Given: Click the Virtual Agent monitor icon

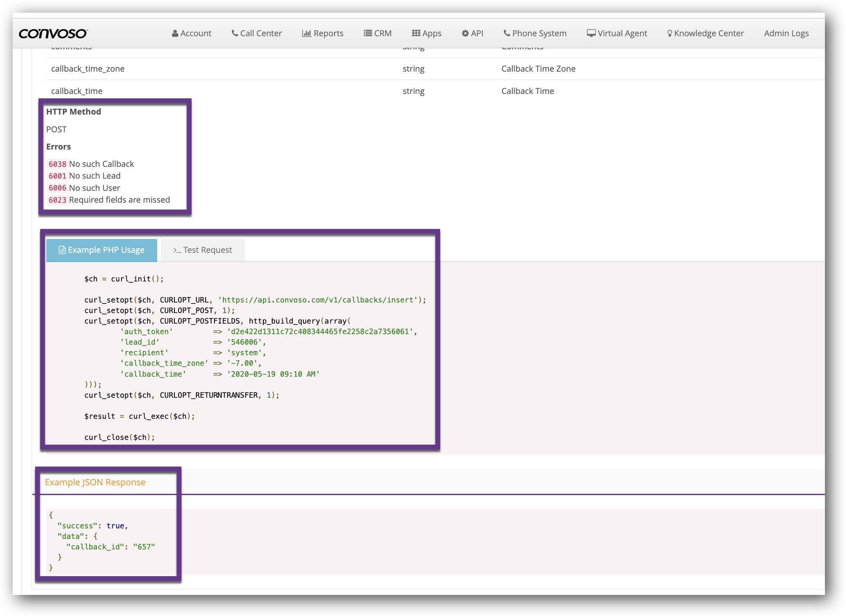Looking at the screenshot, I should tap(591, 33).
